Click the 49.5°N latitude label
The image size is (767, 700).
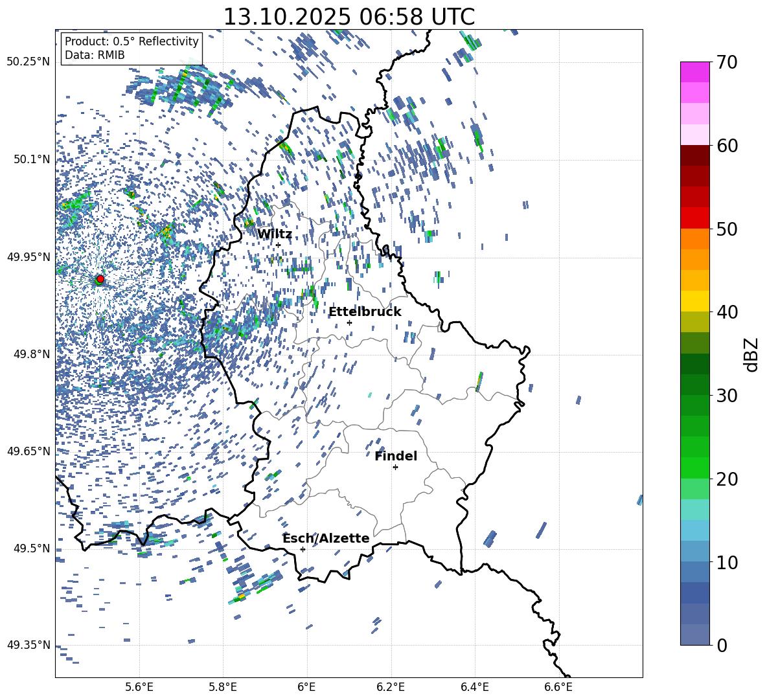(x=32, y=548)
